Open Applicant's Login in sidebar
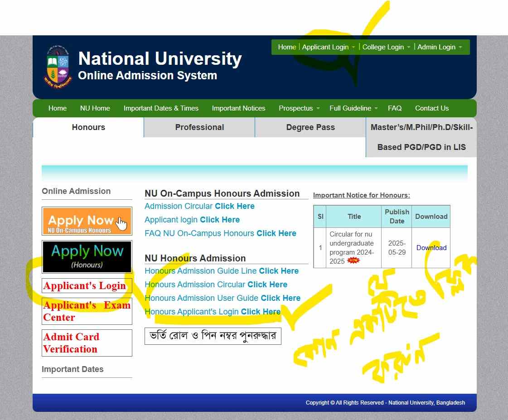 (x=87, y=285)
